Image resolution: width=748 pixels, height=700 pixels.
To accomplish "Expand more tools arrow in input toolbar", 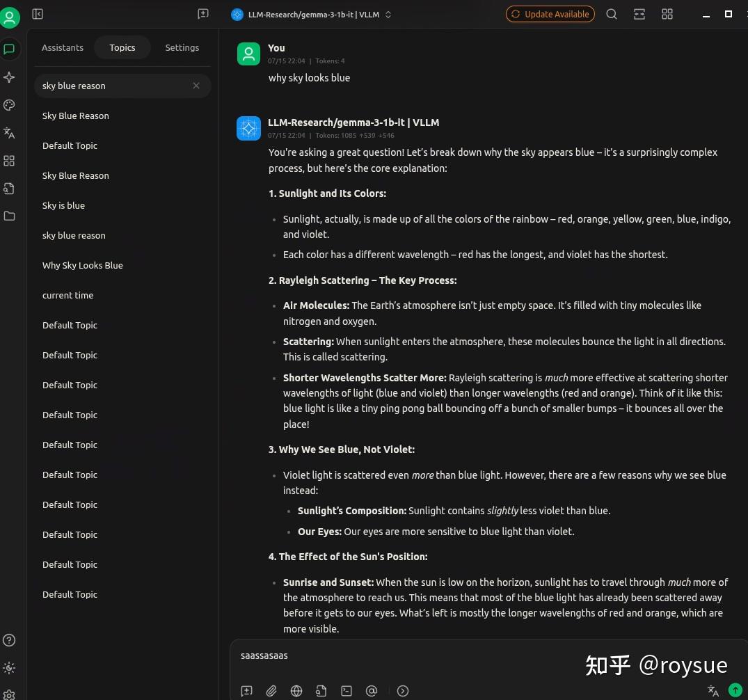I will click(403, 690).
